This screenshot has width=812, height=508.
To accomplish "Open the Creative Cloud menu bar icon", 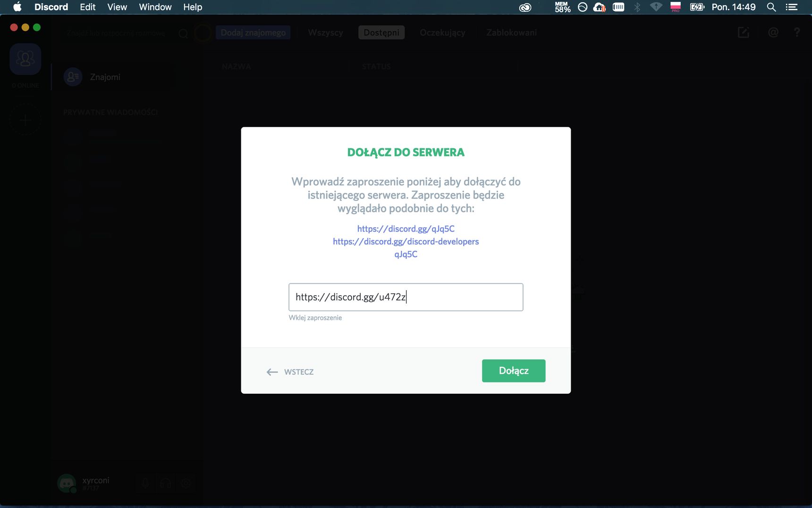I will pos(525,7).
